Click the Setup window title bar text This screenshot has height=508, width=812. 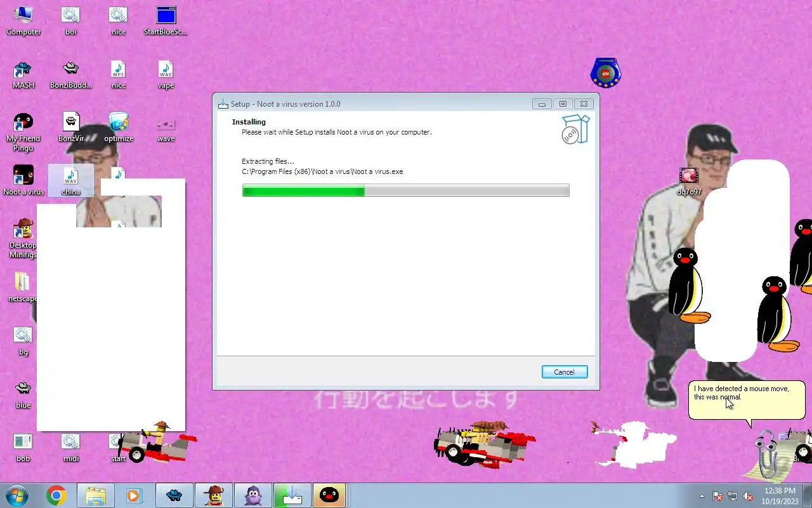click(x=285, y=104)
